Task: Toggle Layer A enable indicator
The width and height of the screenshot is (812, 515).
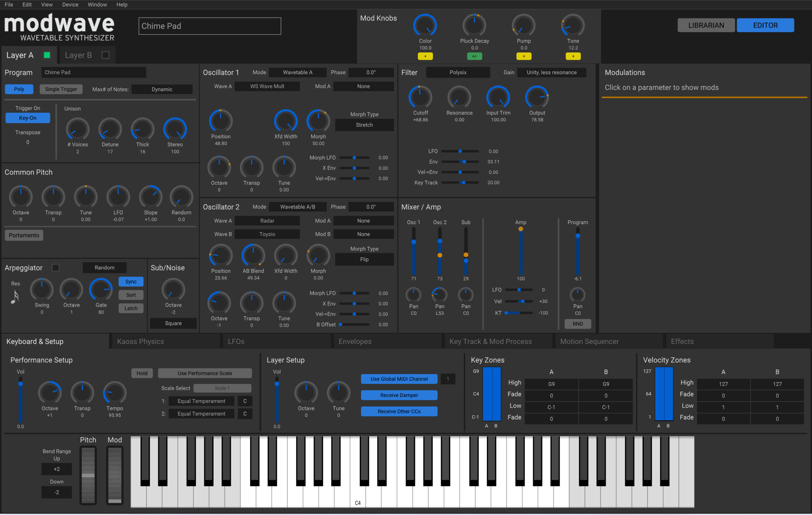Action: click(47, 55)
